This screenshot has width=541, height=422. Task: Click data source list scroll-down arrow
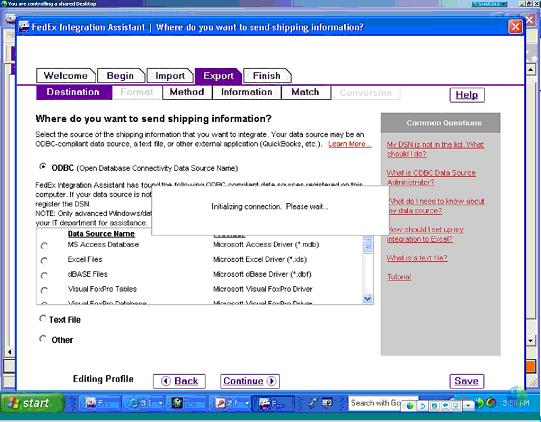367,299
